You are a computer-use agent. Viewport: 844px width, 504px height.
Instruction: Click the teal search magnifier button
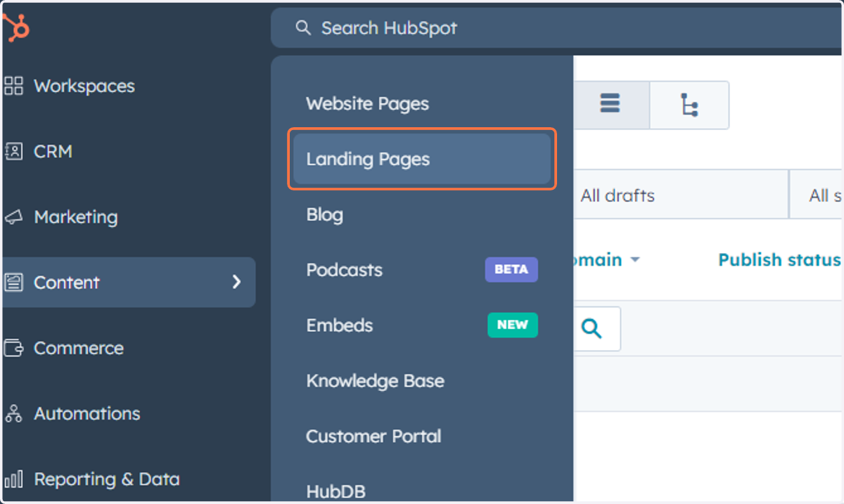[x=592, y=328]
